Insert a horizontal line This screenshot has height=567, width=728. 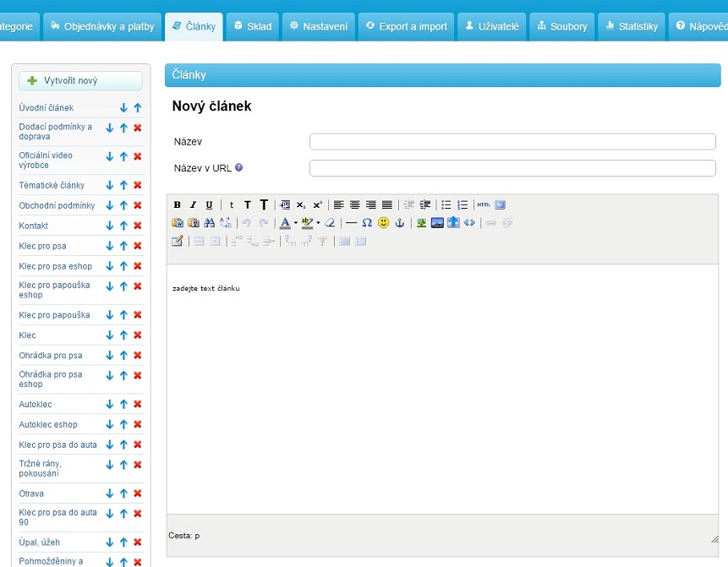coord(351,223)
